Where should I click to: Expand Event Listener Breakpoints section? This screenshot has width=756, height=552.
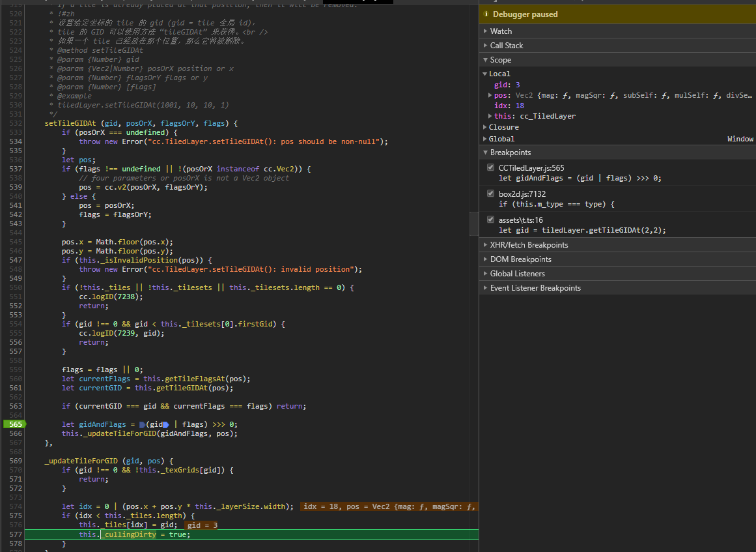[x=535, y=288]
